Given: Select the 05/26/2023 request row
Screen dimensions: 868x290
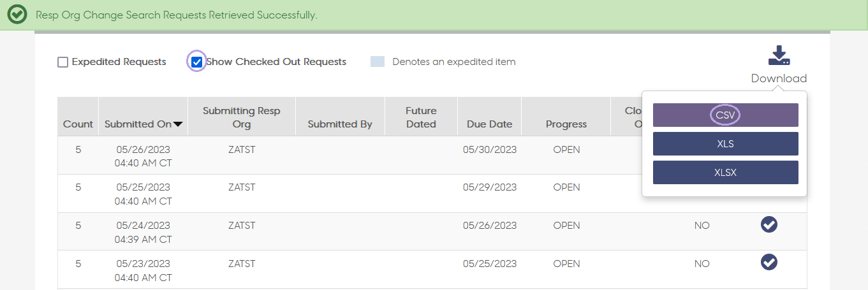Looking at the screenshot, I should [x=432, y=156].
